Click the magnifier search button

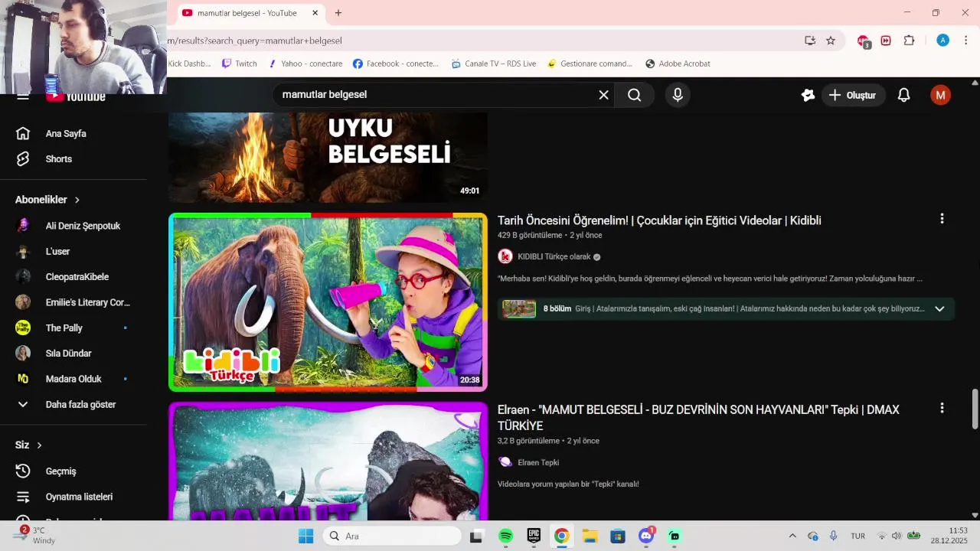(635, 95)
